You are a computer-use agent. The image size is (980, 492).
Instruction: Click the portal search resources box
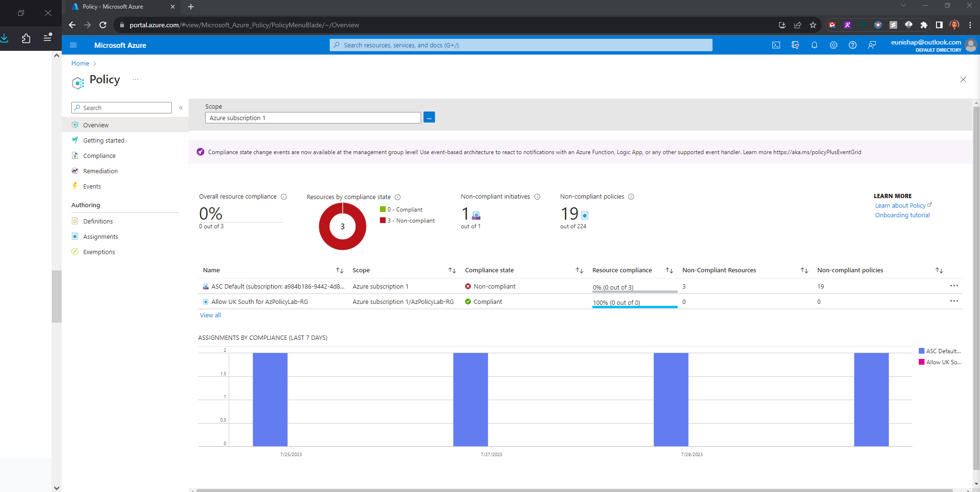click(521, 45)
